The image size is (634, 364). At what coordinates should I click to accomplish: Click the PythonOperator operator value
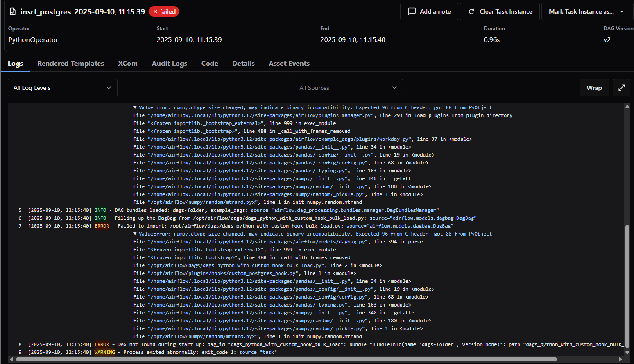(33, 39)
